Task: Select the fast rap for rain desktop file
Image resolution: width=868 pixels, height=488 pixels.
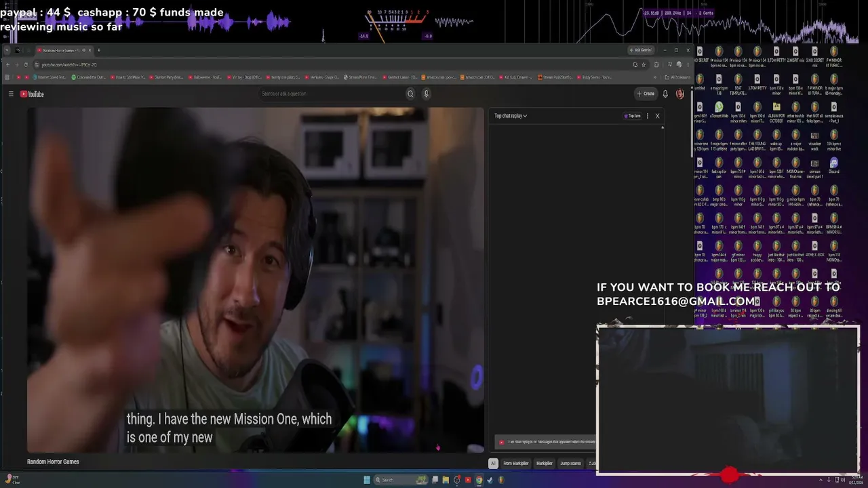Action: 719,167
